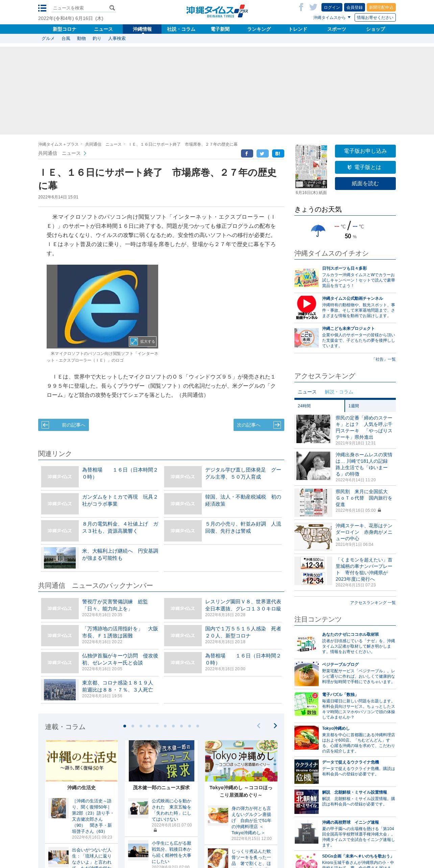Viewport: 434px width, 868px height.
Task: Go to 前の記事へ
Action: point(64,425)
